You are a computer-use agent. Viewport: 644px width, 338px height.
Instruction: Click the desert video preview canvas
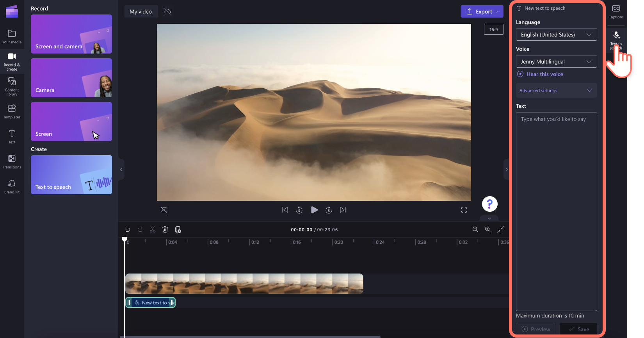coord(314,112)
